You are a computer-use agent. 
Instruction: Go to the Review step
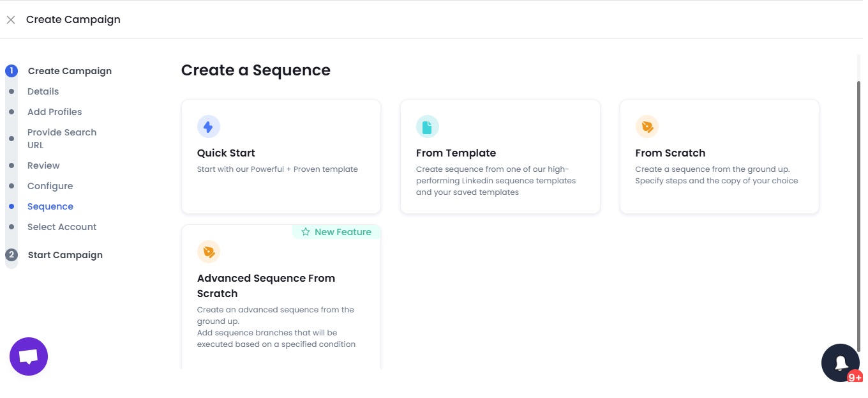[43, 165]
